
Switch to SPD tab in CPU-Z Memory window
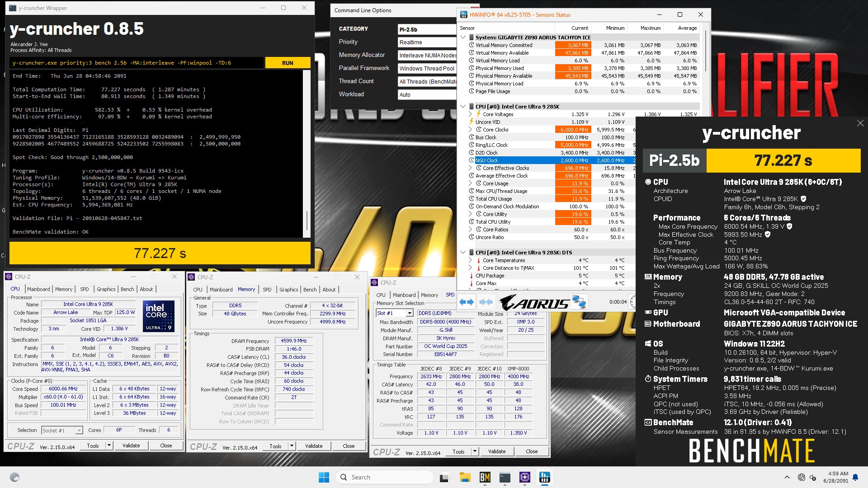[x=267, y=290]
